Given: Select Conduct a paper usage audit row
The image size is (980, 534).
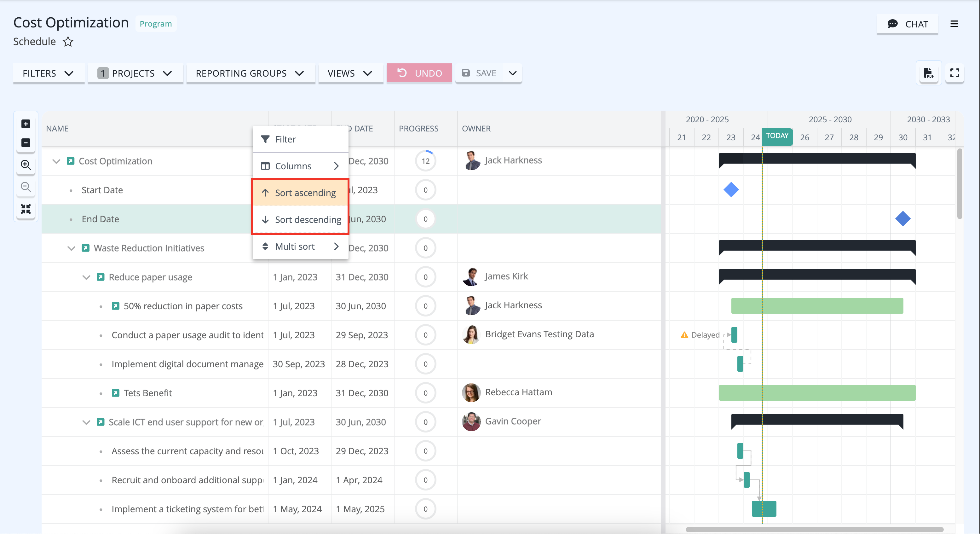Looking at the screenshot, I should (351, 335).
